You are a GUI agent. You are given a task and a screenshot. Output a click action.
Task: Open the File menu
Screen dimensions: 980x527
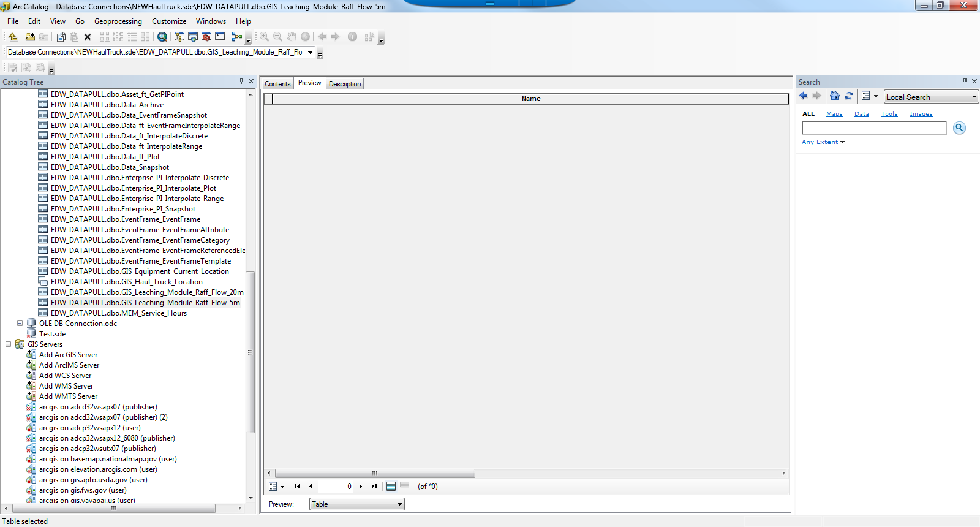click(13, 21)
